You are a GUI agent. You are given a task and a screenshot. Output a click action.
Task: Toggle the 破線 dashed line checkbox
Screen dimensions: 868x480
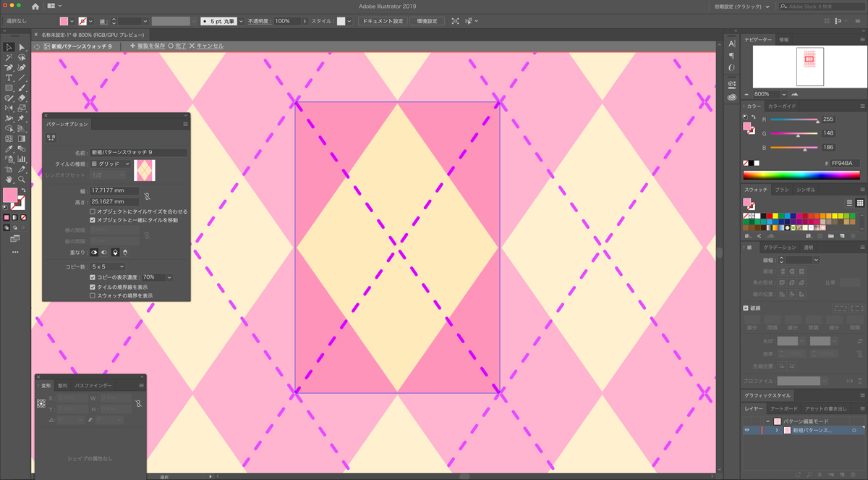[x=746, y=308]
